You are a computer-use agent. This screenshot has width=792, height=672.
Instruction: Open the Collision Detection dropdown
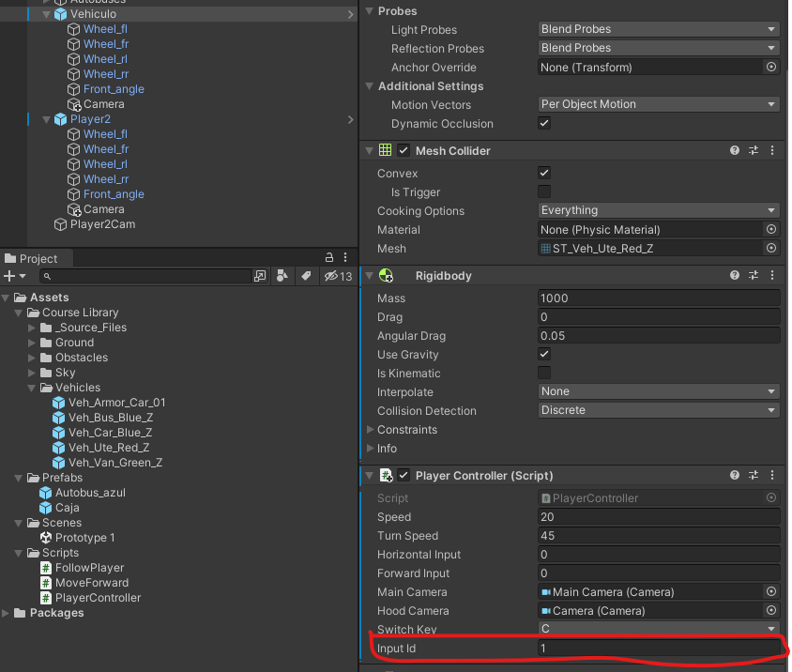click(x=659, y=410)
